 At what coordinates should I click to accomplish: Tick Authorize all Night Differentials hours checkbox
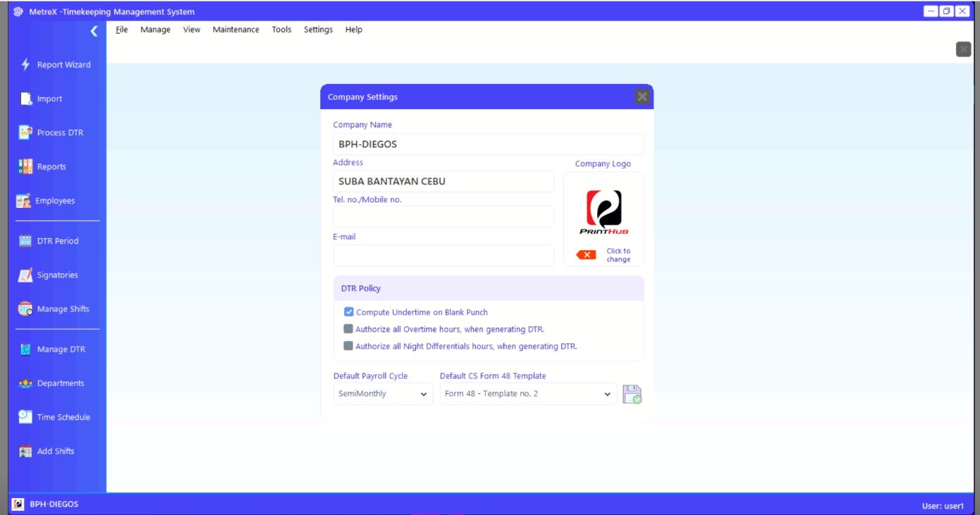tap(348, 346)
